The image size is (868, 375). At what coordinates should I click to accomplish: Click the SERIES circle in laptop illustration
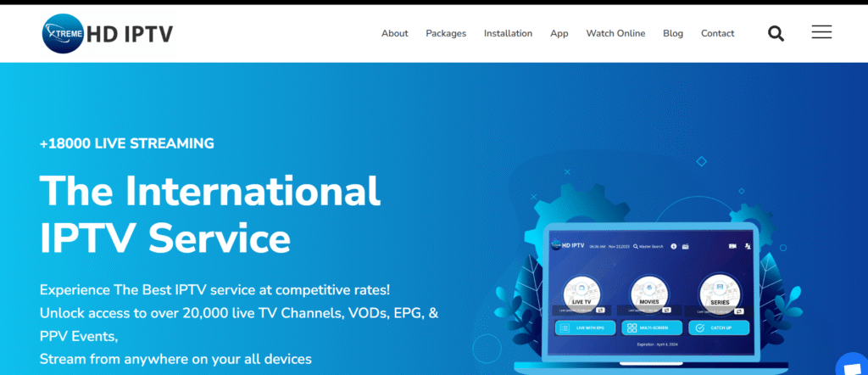(x=720, y=293)
